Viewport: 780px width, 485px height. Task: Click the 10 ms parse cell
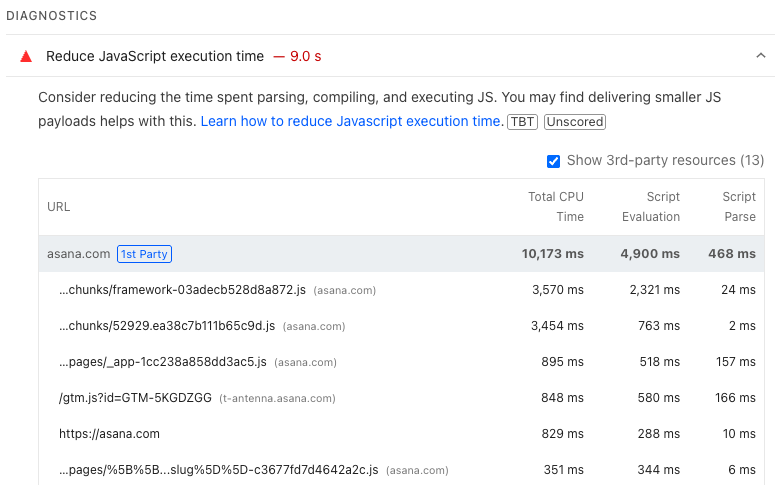(739, 434)
